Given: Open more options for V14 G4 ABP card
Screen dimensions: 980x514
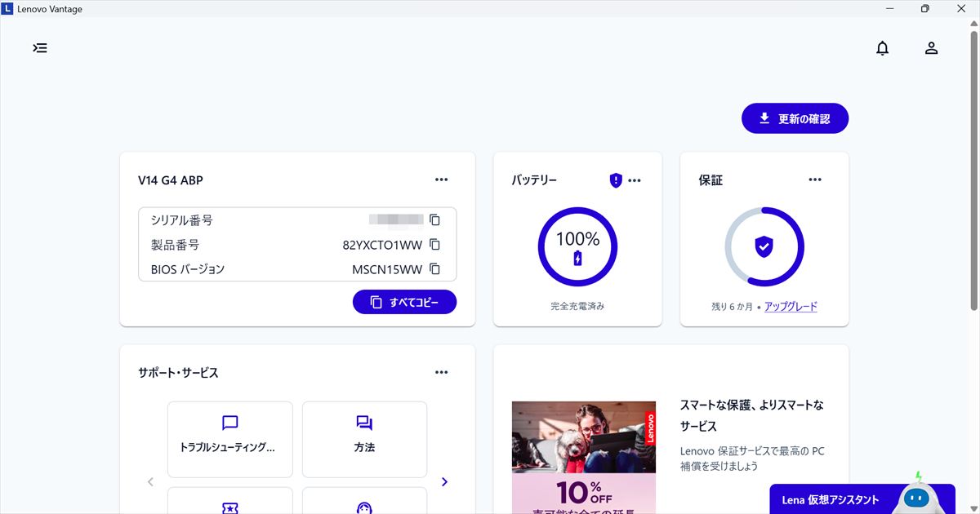Looking at the screenshot, I should pyautogui.click(x=442, y=179).
